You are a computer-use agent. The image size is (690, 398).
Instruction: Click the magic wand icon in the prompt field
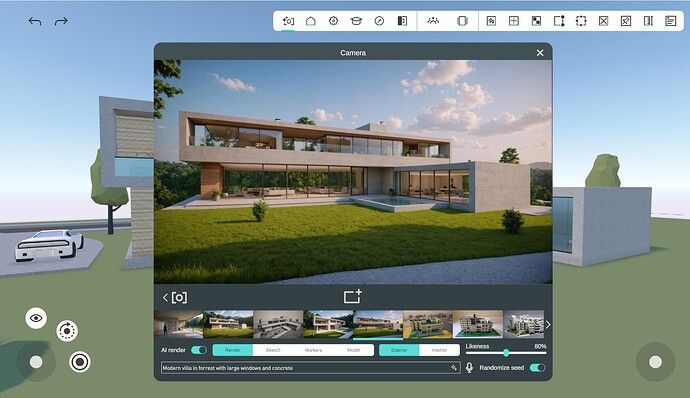click(454, 368)
